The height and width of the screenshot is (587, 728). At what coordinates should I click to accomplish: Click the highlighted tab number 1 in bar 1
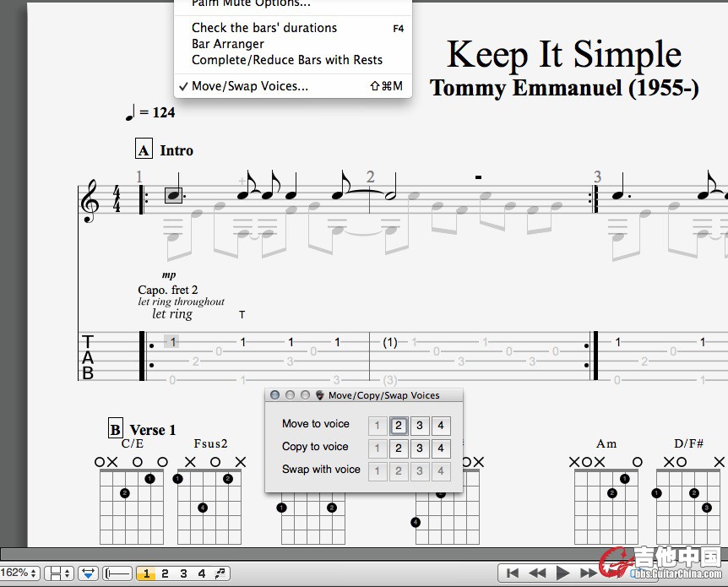point(173,342)
